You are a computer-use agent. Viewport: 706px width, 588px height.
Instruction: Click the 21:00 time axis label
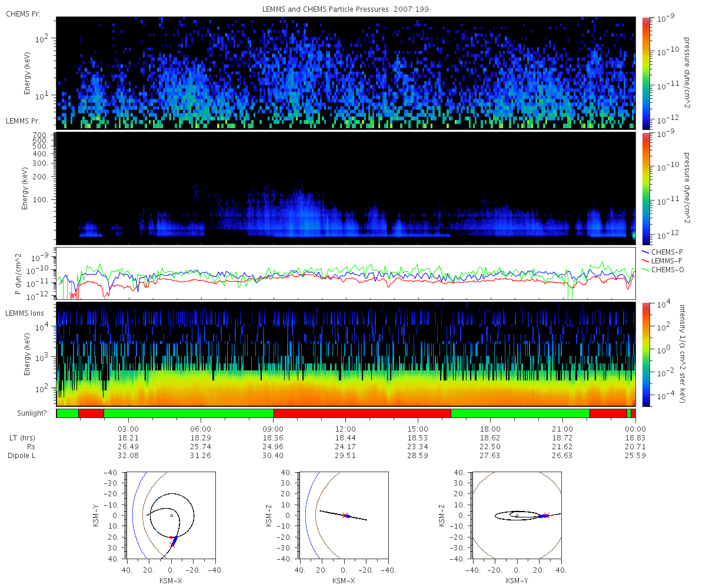click(562, 429)
